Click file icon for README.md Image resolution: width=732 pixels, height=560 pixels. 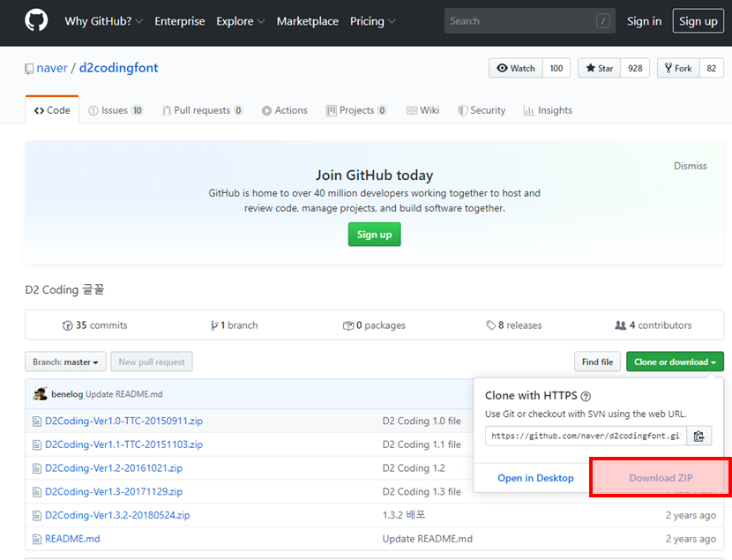point(37,540)
